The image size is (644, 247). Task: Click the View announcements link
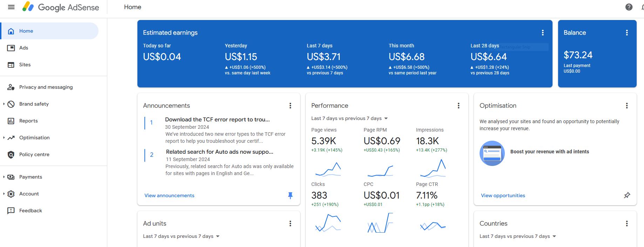coord(169,195)
